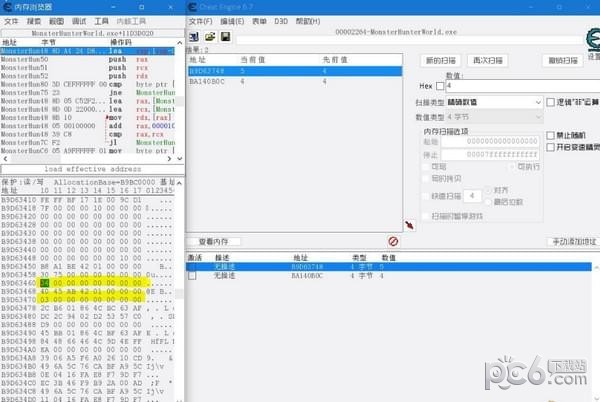Click open folder icon in Cheat Engine toolbar
Screen dimensions: 600x402
pyautogui.click(x=210, y=37)
